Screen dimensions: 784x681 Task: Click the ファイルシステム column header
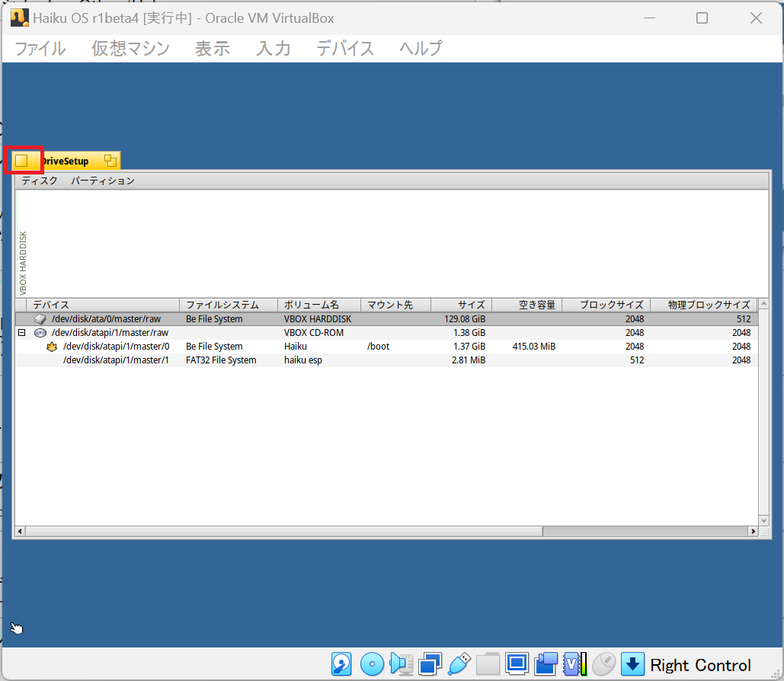(x=229, y=305)
